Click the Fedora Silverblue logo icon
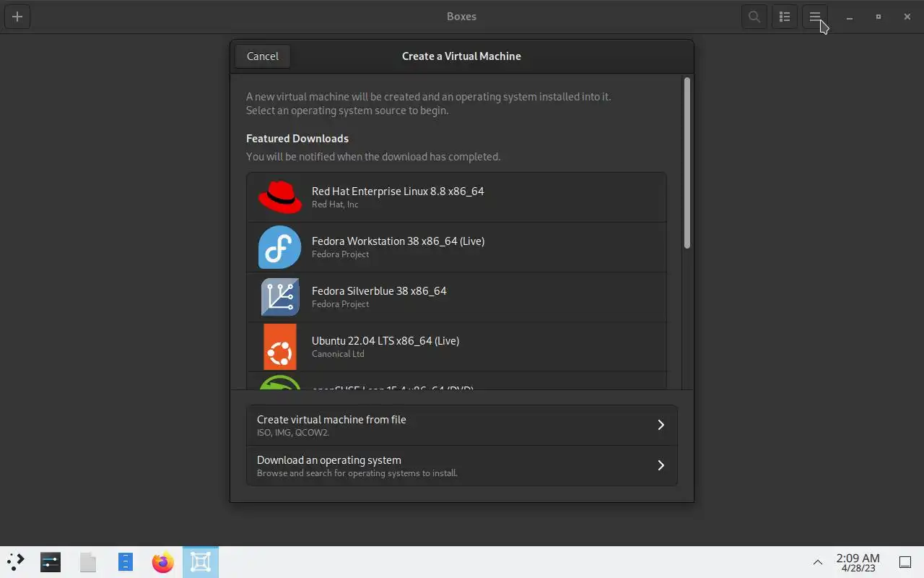 (x=280, y=297)
